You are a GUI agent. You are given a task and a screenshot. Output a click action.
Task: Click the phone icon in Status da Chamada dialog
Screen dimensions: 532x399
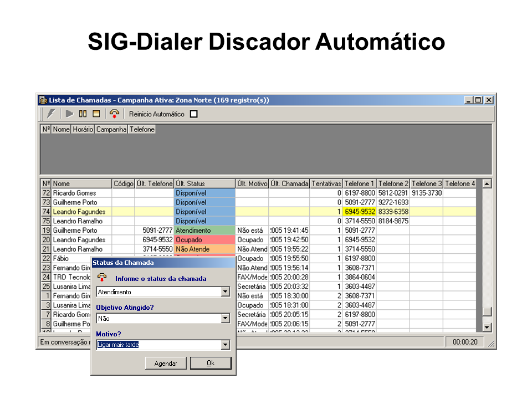click(102, 278)
